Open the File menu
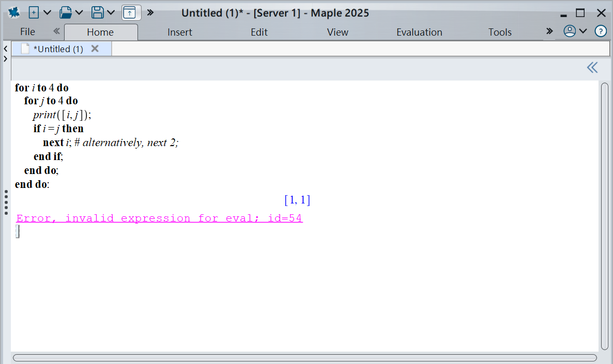Screen dimensions: 613x364 click(x=27, y=32)
